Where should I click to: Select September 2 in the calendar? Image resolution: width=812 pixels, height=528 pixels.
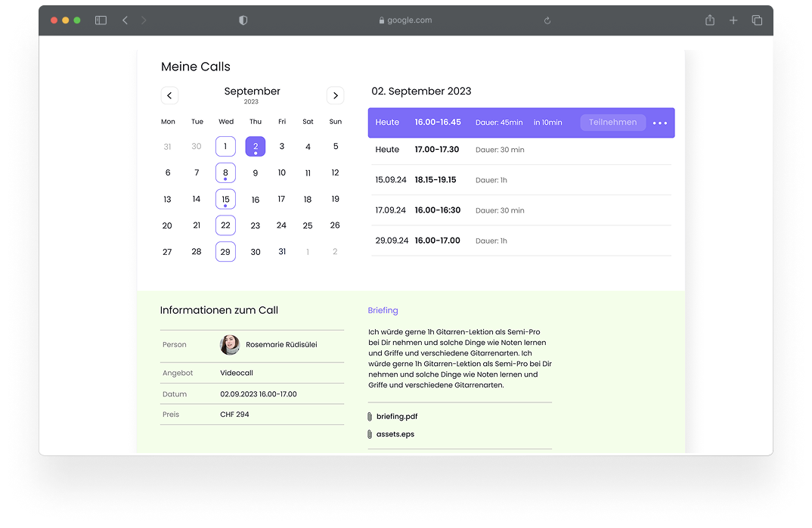point(256,147)
